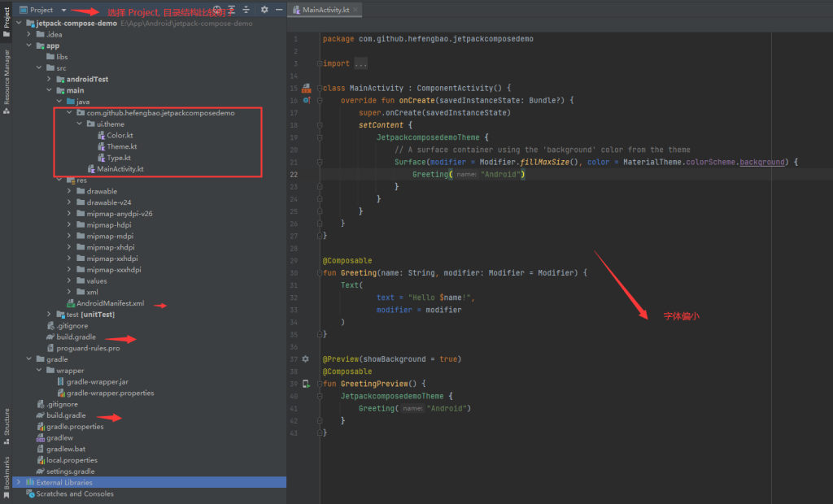
Task: Collapse the ui.theme package
Action: (79, 124)
